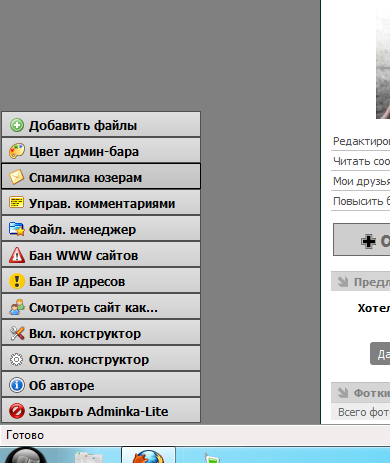The height and width of the screenshot is (463, 390).
Task: Click the gray button with plus sign
Action: pos(362,240)
